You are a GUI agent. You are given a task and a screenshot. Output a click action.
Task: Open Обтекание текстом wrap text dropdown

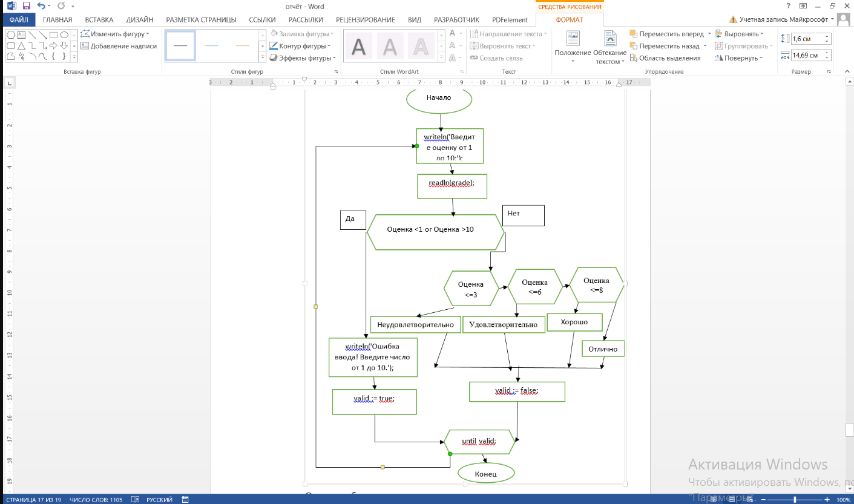pos(610,47)
